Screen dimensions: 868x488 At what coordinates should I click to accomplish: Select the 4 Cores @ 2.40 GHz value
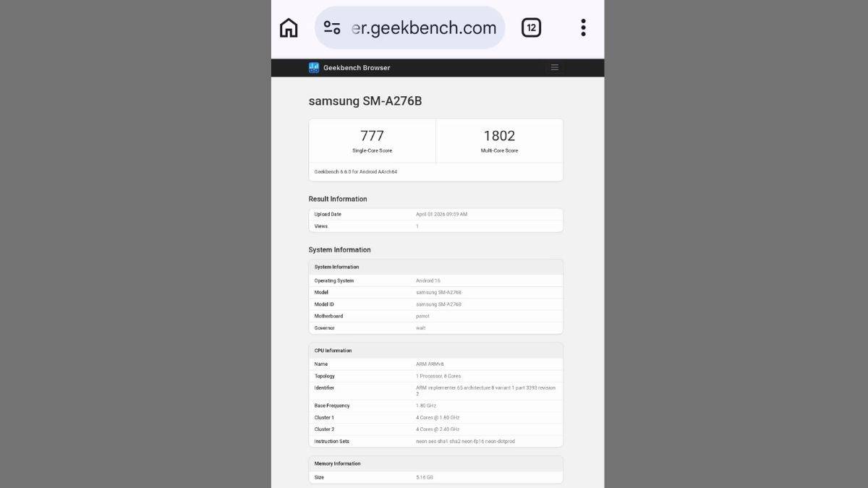(438, 429)
